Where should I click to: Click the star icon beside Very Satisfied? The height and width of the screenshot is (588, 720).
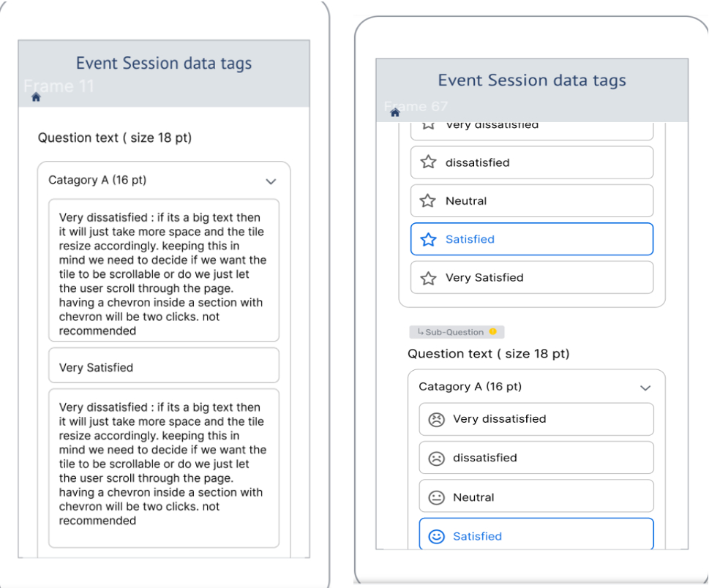(429, 278)
